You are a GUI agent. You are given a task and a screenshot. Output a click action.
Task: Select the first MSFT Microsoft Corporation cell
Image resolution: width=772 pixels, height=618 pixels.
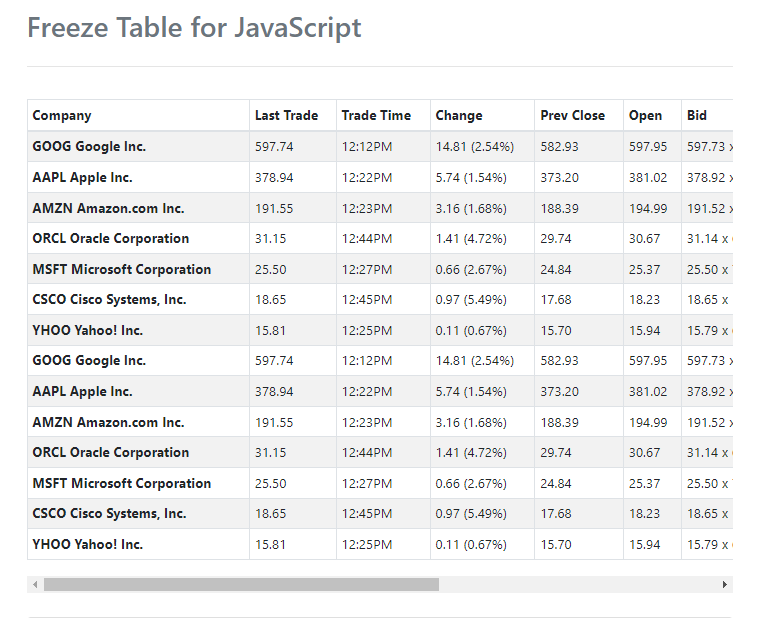pos(138,269)
